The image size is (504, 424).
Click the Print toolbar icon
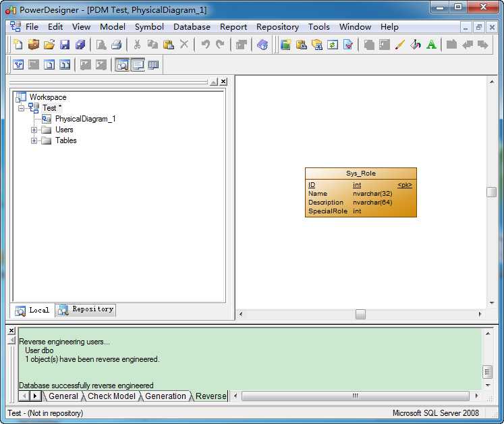116,45
